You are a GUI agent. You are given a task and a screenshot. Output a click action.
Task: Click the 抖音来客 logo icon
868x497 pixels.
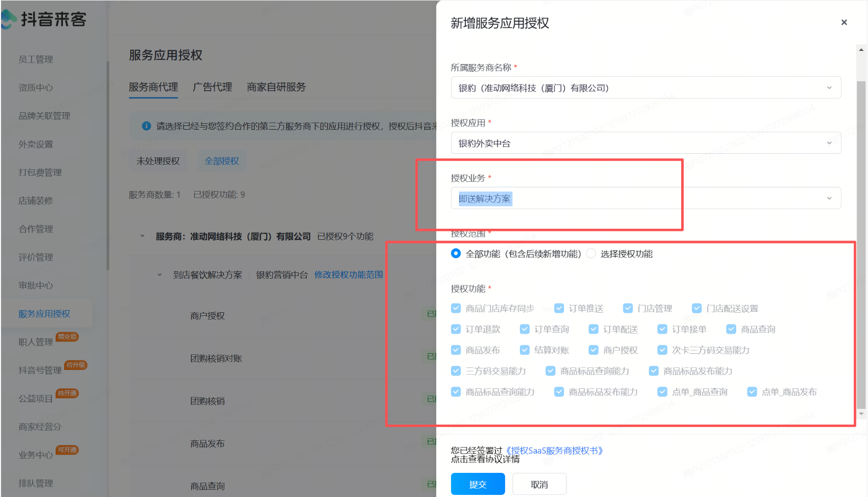coord(8,20)
